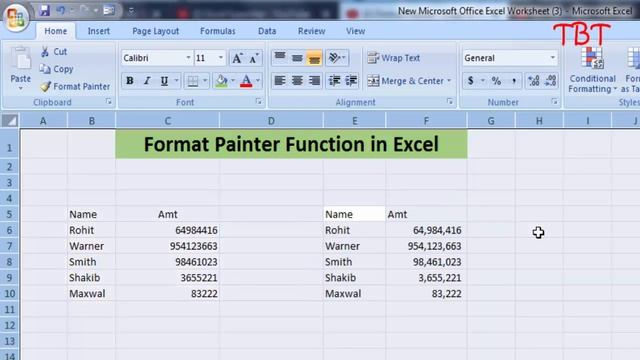Open the Clipboard pane launcher

pos(109,102)
